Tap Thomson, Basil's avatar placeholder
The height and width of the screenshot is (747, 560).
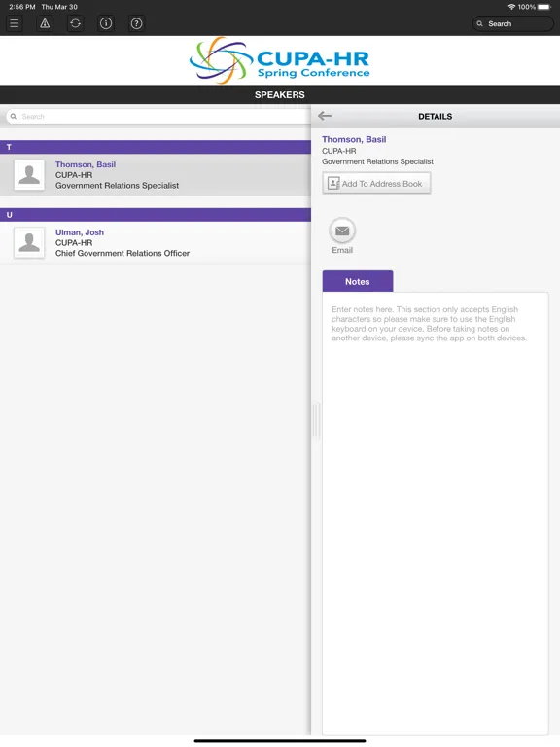pyautogui.click(x=29, y=175)
